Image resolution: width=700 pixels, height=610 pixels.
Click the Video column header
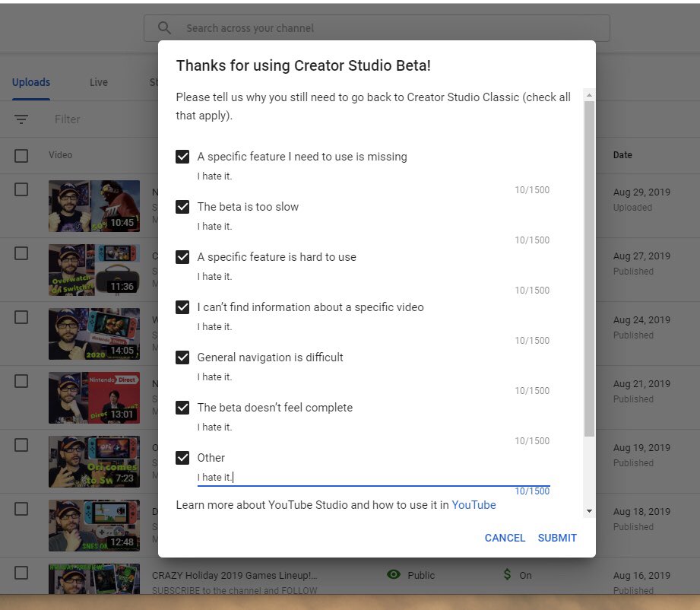point(60,155)
